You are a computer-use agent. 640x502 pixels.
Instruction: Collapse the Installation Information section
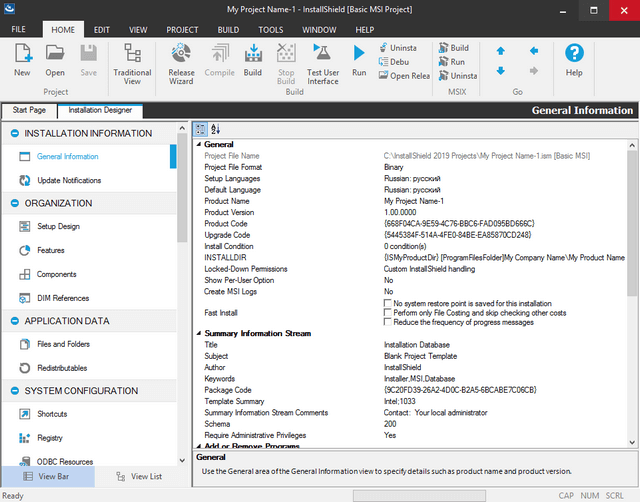(x=15, y=133)
